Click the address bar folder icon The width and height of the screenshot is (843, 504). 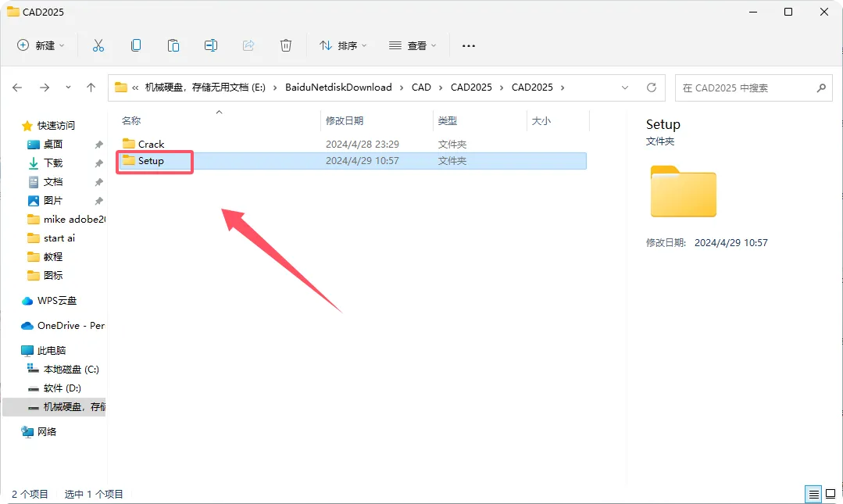(x=121, y=88)
